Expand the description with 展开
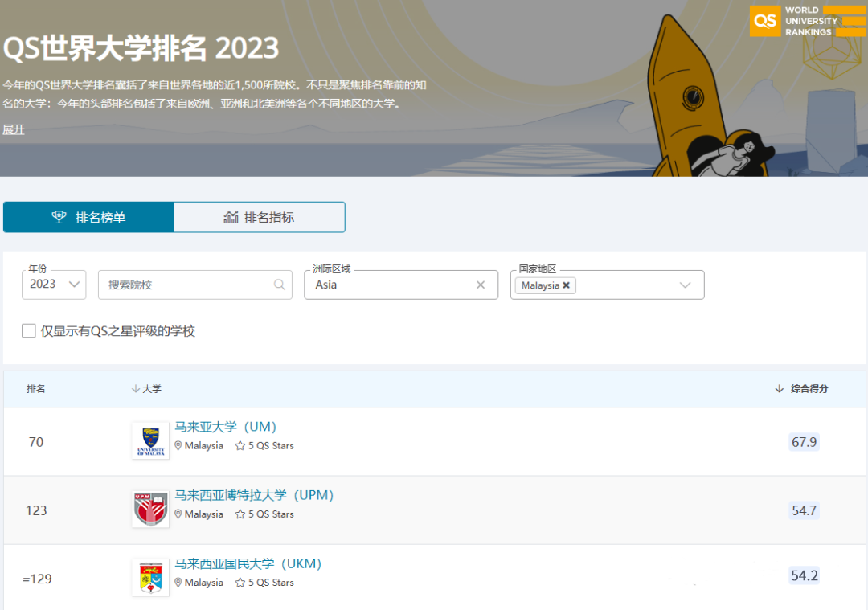Viewport: 868px width, 610px height. click(x=14, y=129)
